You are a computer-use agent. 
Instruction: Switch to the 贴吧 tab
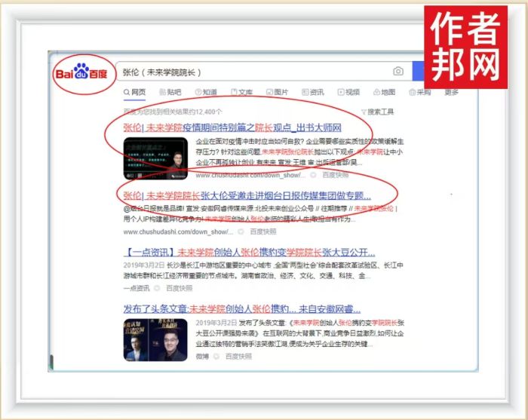click(170, 92)
